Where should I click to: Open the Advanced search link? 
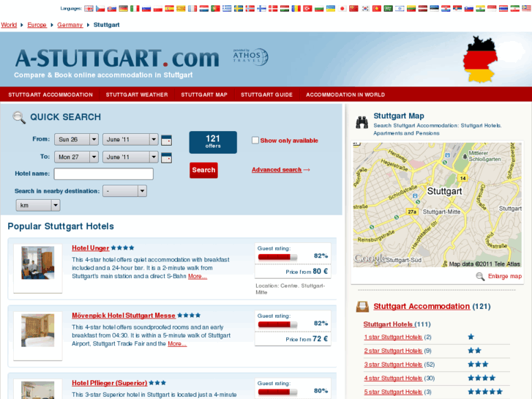click(x=277, y=170)
